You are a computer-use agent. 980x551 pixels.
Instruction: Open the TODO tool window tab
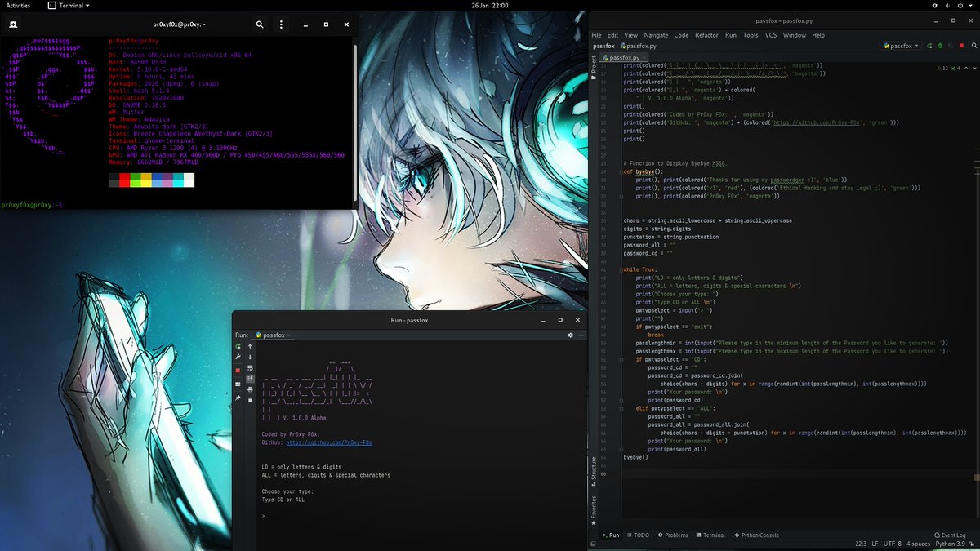pyautogui.click(x=638, y=535)
